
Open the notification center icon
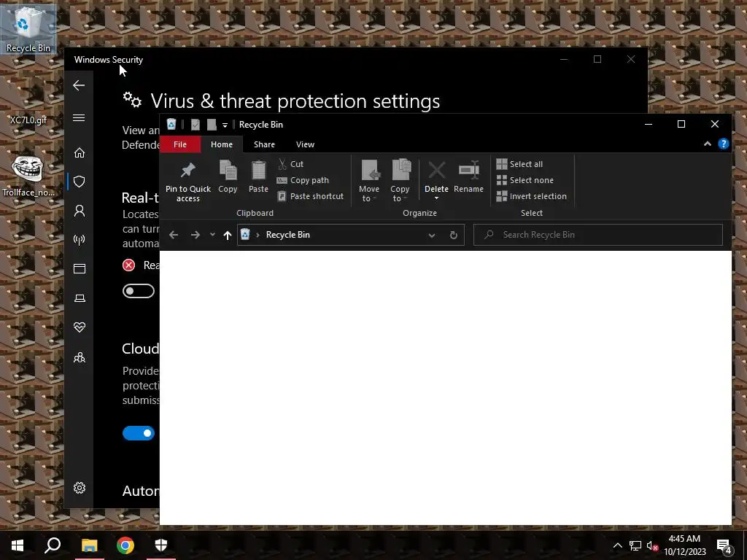point(724,545)
